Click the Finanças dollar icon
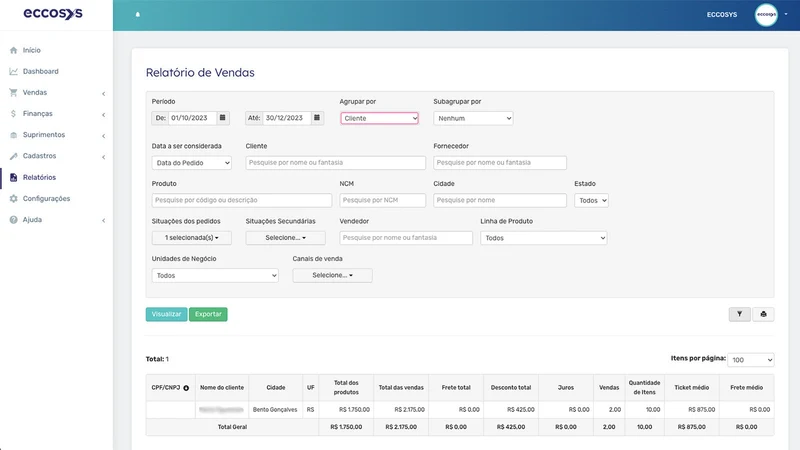 point(13,114)
